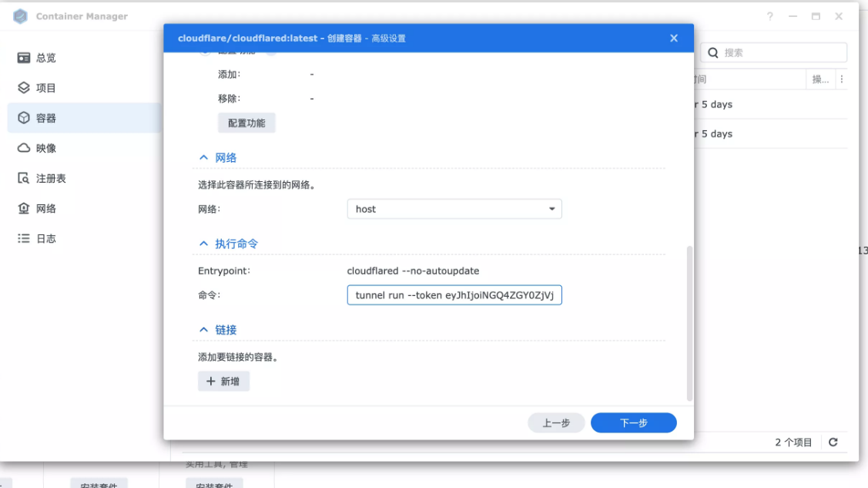Click the magnifier icon in the search box
Viewport: 868px width, 488px height.
(x=712, y=52)
